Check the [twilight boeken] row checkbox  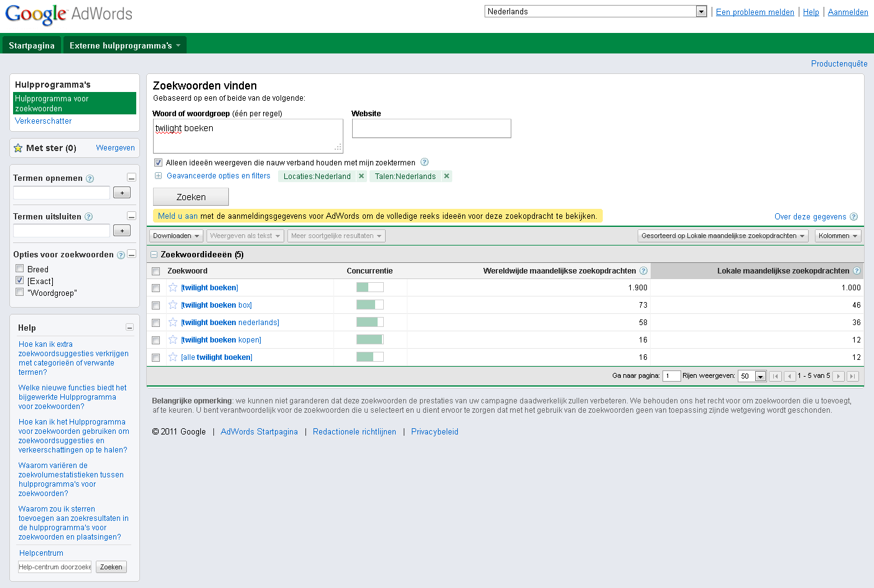(156, 288)
